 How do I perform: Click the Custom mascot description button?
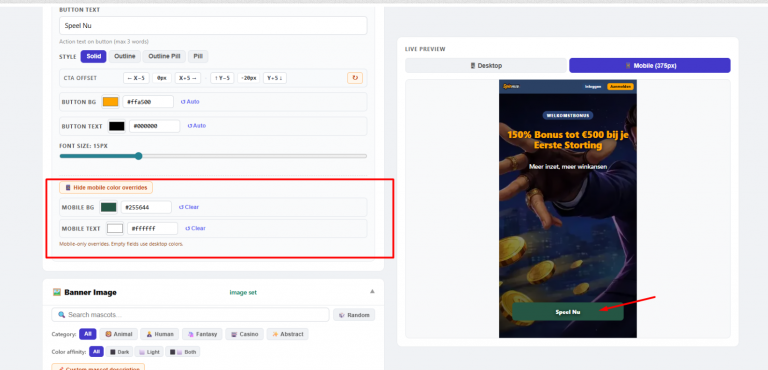click(x=98, y=367)
